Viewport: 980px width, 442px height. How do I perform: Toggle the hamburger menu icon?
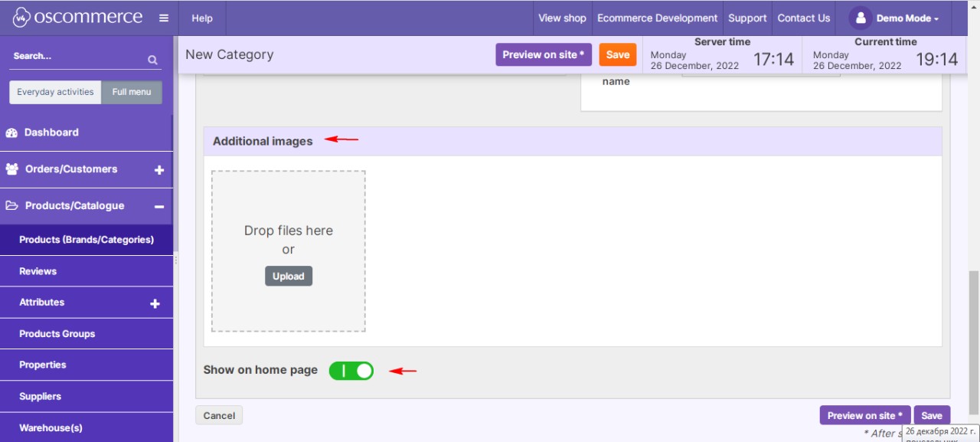[x=164, y=18]
